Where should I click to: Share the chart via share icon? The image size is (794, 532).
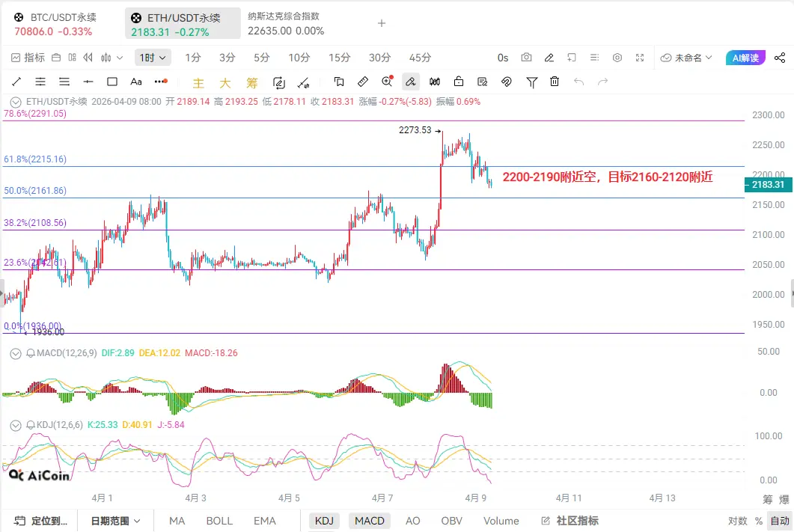(x=780, y=58)
